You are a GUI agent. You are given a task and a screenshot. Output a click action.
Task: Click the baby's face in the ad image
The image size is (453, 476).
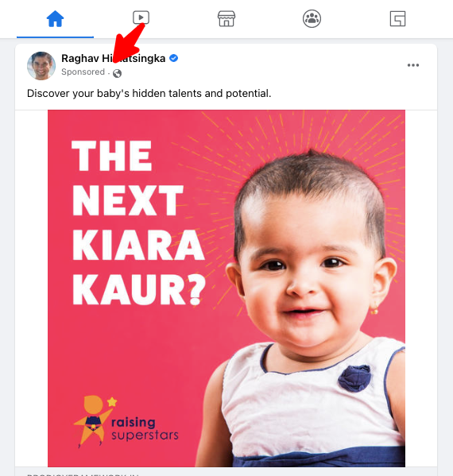pyautogui.click(x=310, y=267)
